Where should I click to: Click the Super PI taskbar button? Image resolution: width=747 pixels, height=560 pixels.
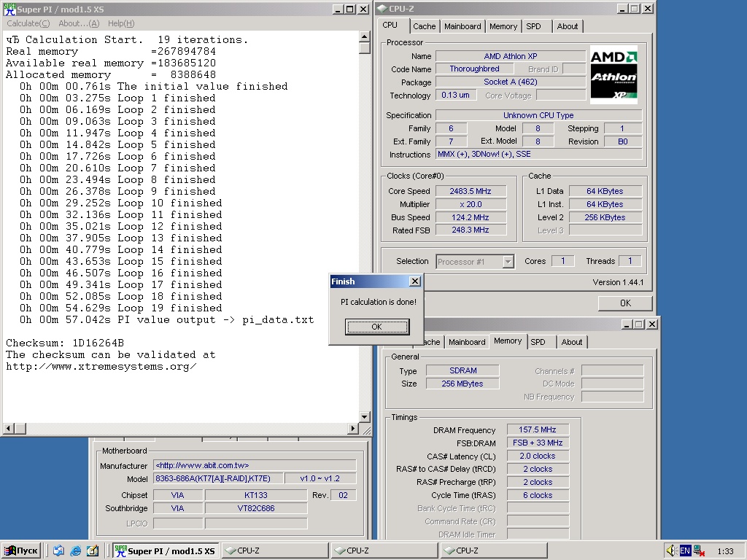pyautogui.click(x=166, y=551)
